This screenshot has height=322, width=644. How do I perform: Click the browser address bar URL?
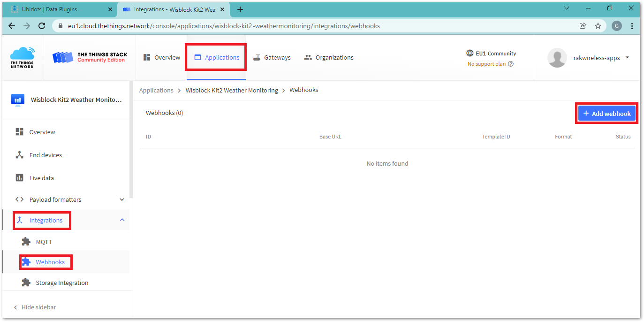[x=224, y=26]
